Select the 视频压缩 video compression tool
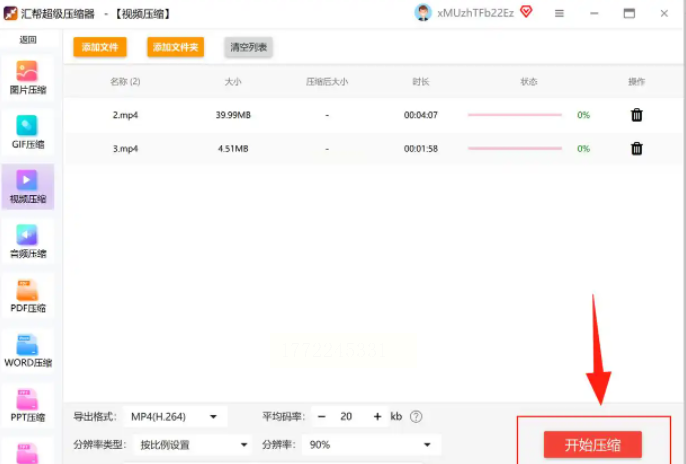Viewport: 686px width, 464px height. (28, 187)
